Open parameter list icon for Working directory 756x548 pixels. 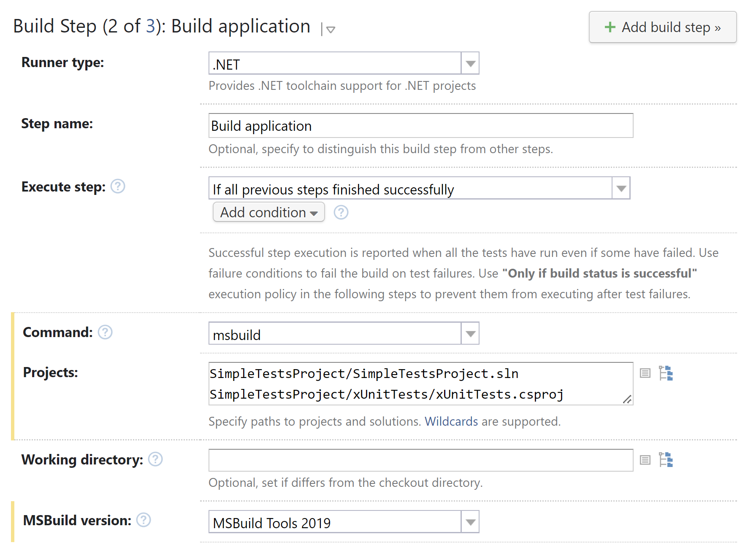[x=645, y=460]
